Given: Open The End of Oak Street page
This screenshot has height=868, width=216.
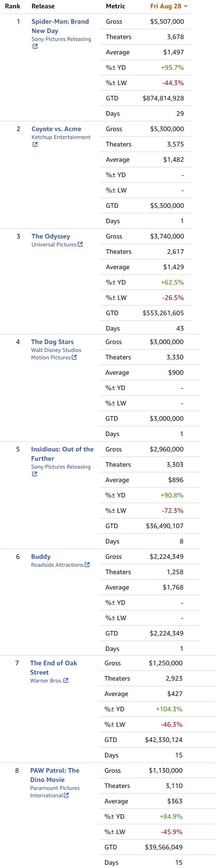Looking at the screenshot, I should point(53,668).
